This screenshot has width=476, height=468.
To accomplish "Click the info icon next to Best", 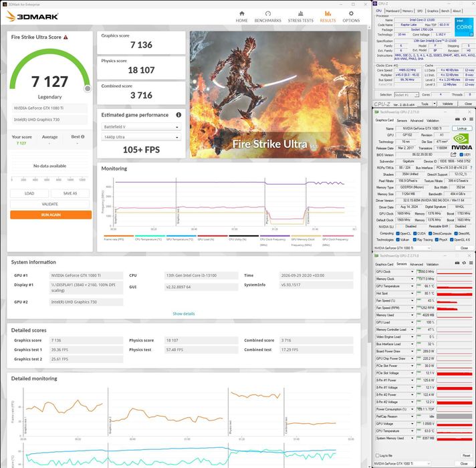I will (x=83, y=137).
